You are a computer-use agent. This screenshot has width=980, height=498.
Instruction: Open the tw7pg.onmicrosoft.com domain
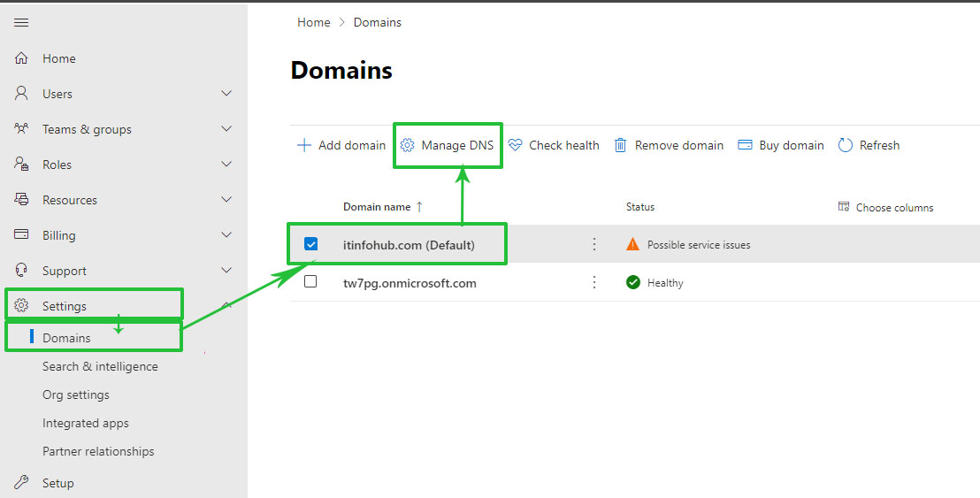pos(410,283)
